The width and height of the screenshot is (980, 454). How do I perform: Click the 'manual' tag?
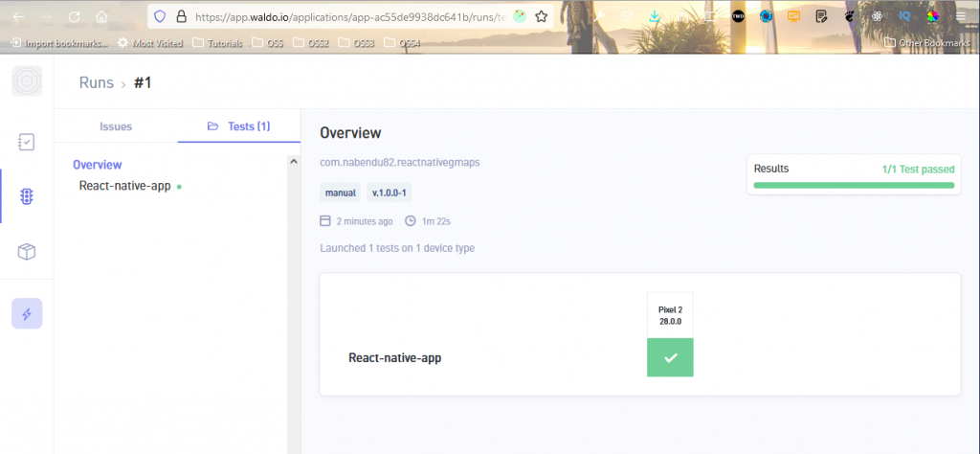pos(341,193)
